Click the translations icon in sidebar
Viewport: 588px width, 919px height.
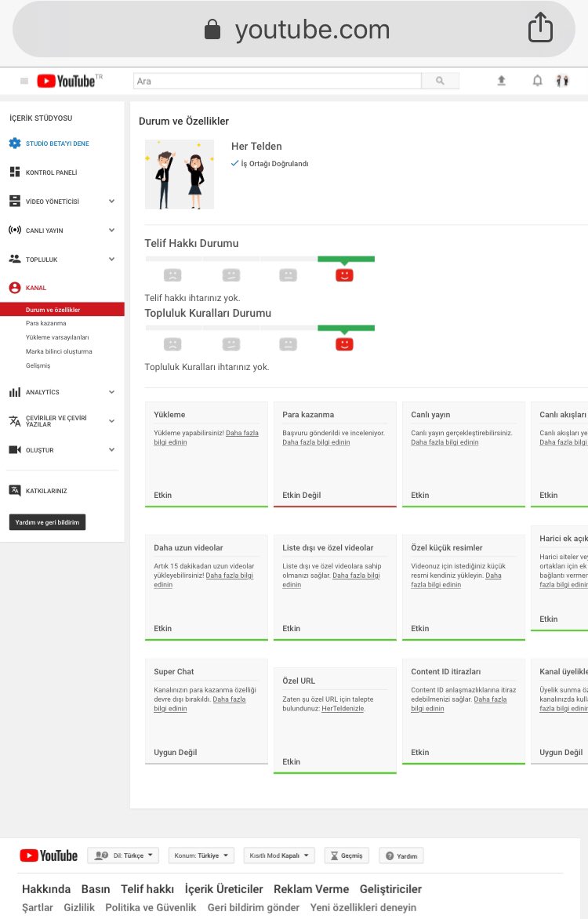(x=15, y=421)
